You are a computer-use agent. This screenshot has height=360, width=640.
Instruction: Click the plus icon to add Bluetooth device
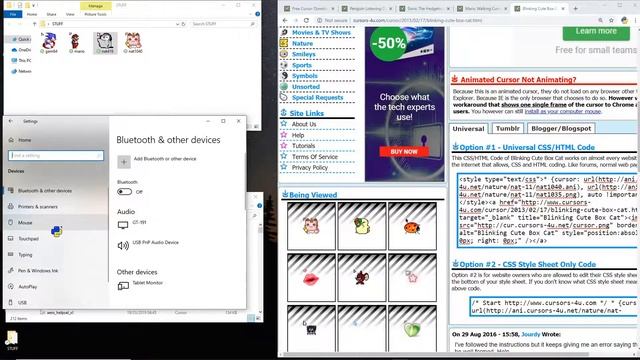(x=124, y=162)
